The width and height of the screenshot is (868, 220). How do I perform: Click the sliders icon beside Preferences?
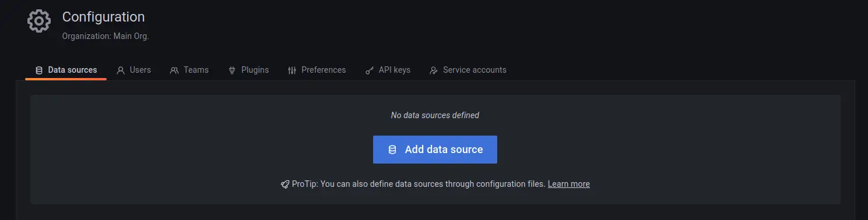click(292, 70)
